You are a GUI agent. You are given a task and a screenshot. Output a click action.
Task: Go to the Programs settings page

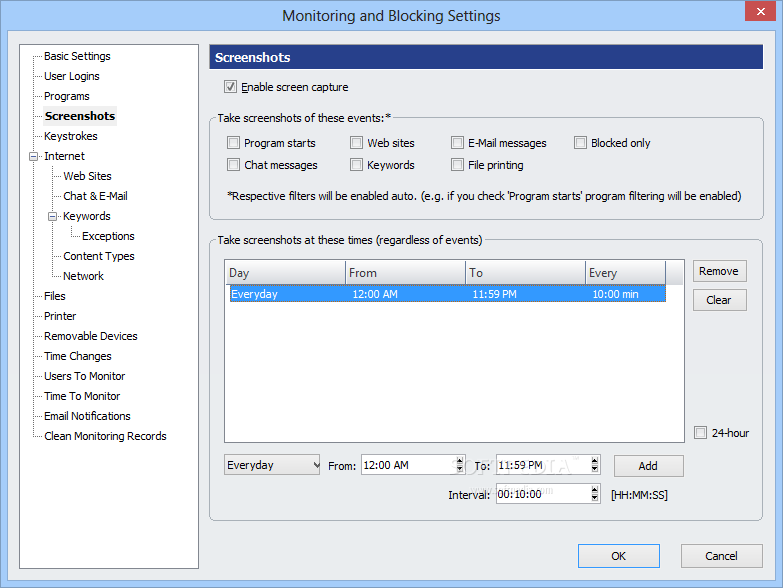pos(66,96)
